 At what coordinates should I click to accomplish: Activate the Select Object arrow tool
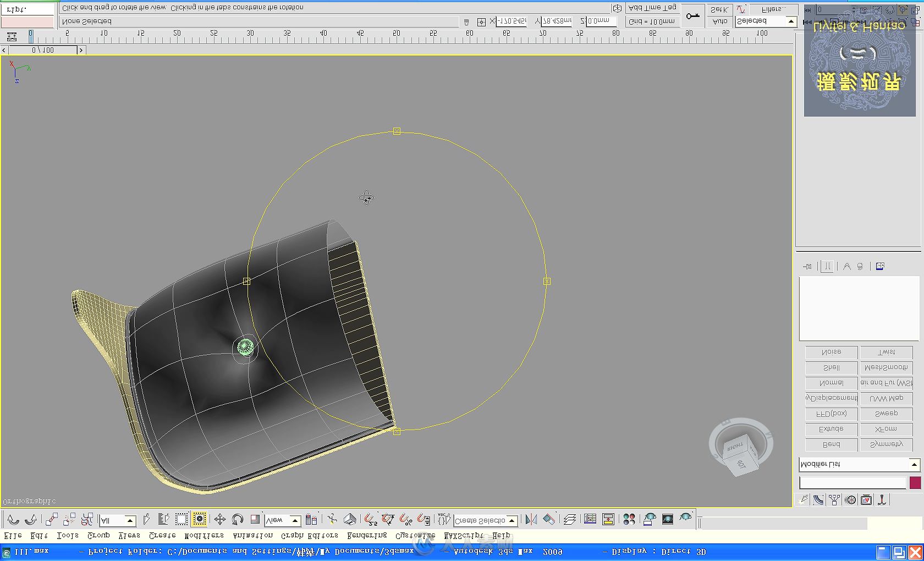[146, 519]
